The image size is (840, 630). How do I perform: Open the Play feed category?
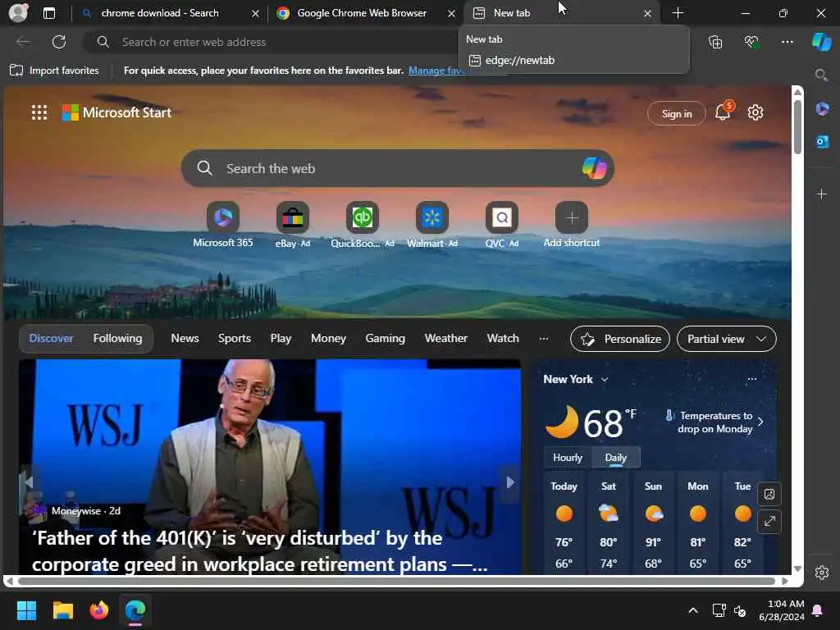pos(281,339)
